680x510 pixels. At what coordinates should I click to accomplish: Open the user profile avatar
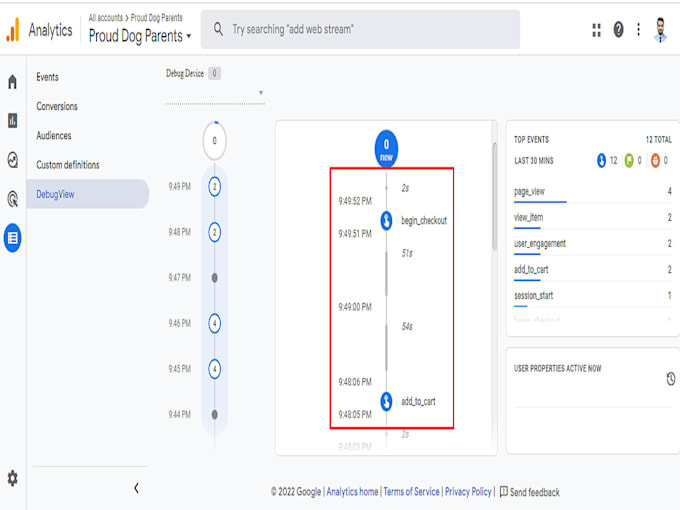coord(660,30)
